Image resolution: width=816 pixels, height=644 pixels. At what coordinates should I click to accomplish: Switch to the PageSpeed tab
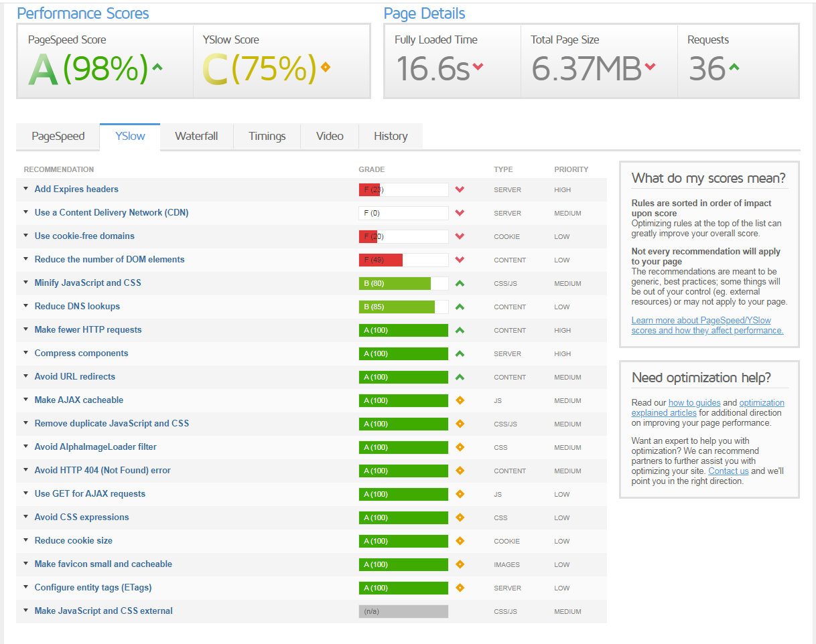point(58,137)
